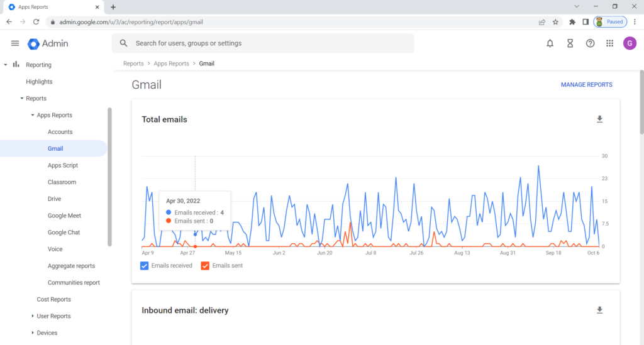Open the browser extensions puzzle icon
The image size is (644, 345).
pos(572,22)
